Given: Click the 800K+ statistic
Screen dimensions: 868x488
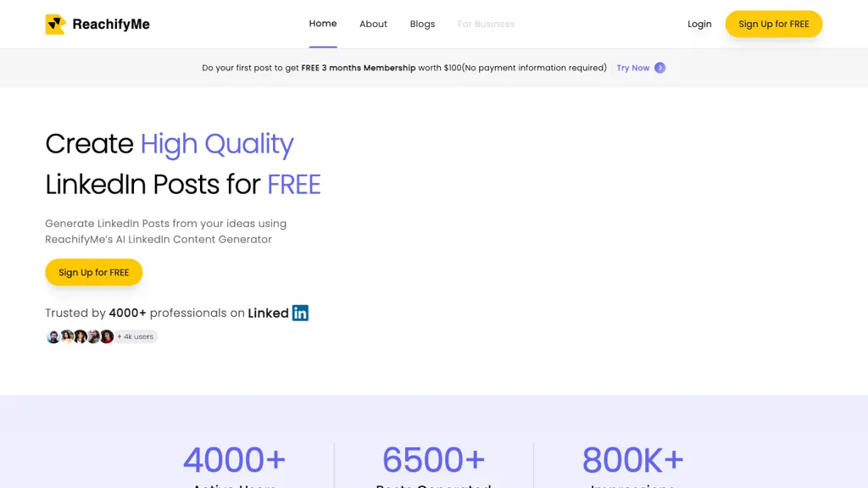Looking at the screenshot, I should (x=632, y=460).
